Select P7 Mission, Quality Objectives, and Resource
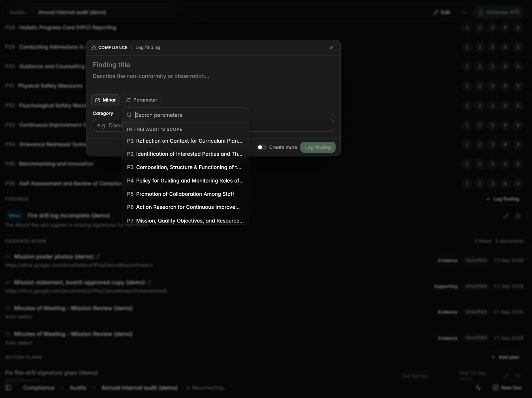Image resolution: width=532 pixels, height=398 pixels. (186, 220)
